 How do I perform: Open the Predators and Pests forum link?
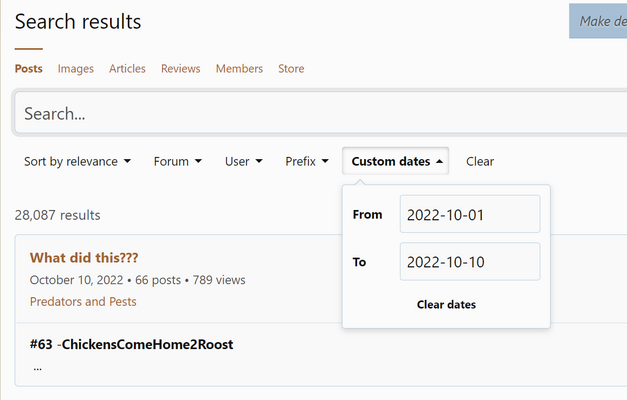pyautogui.click(x=83, y=301)
